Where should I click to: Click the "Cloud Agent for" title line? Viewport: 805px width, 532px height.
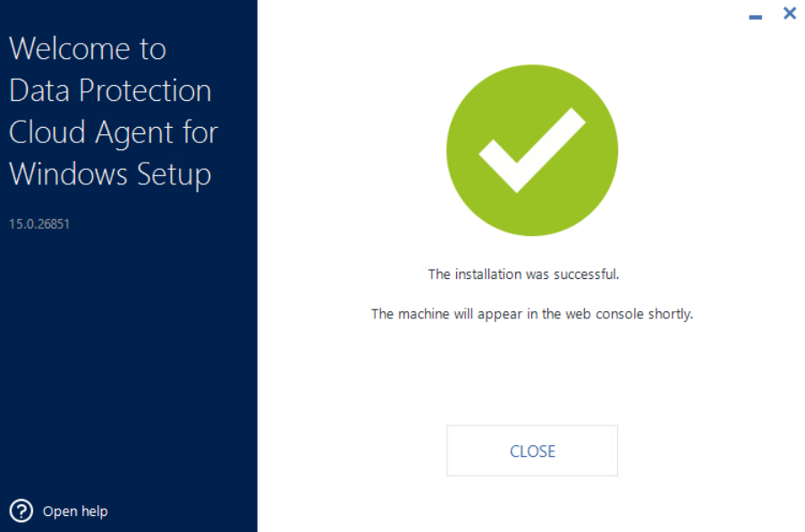coord(114,132)
